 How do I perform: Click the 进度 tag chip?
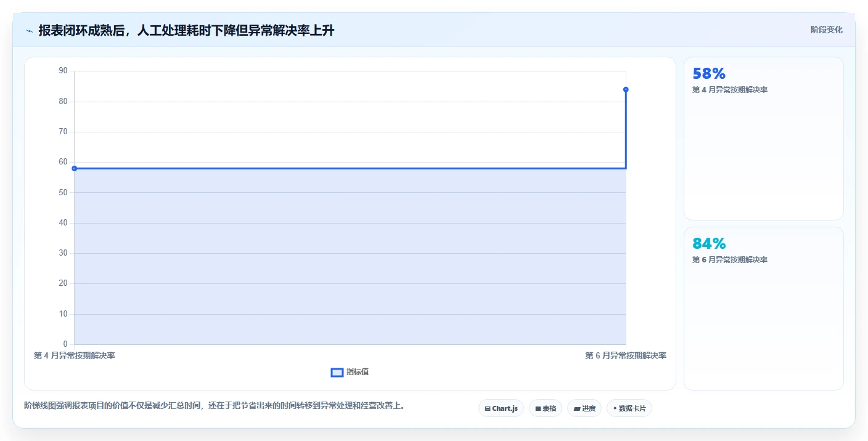(x=584, y=408)
